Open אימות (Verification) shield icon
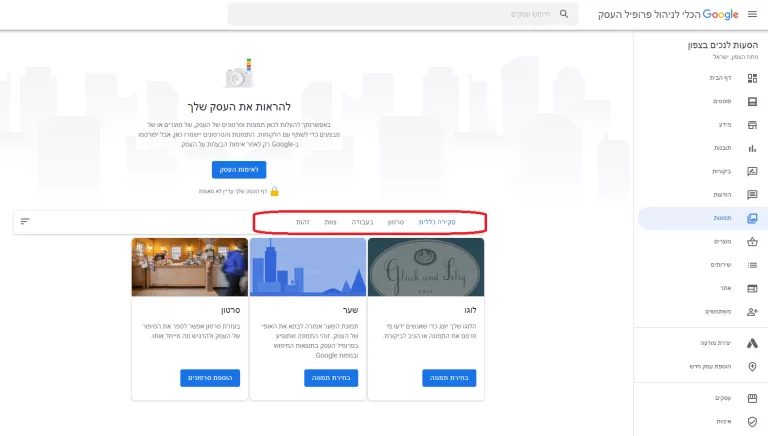The width and height of the screenshot is (768, 436). [752, 421]
